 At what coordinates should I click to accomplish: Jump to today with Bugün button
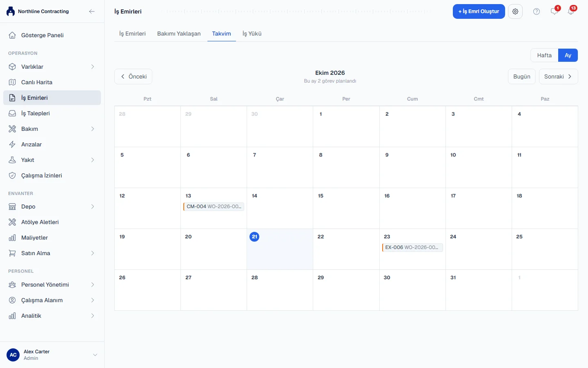522,76
